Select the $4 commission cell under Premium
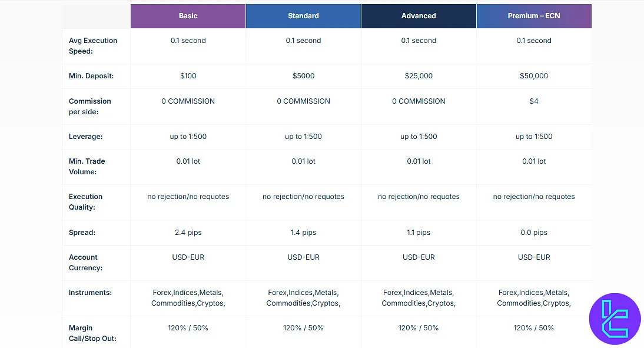Image resolution: width=644 pixels, height=348 pixels. [534, 101]
